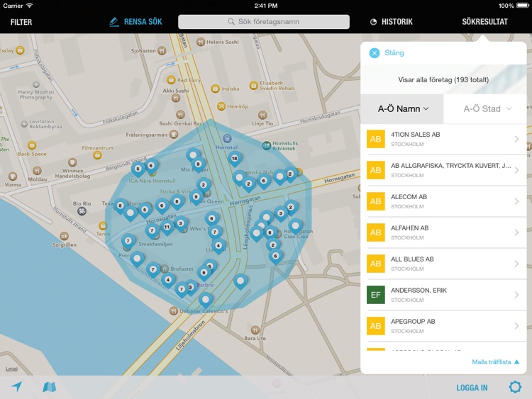Viewport: 532px width, 399px height.
Task: Tap the Moldau restaurant icon
Action: coord(37,171)
